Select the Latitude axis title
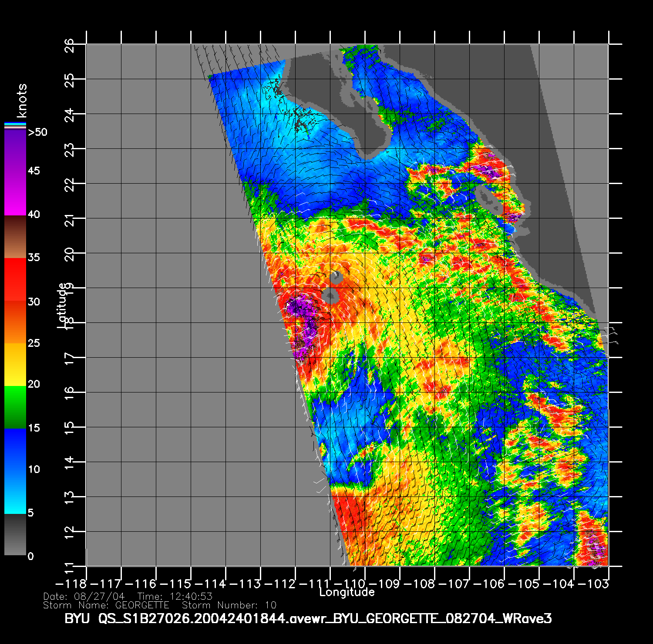Image resolution: width=653 pixels, height=644 pixels. 62,305
